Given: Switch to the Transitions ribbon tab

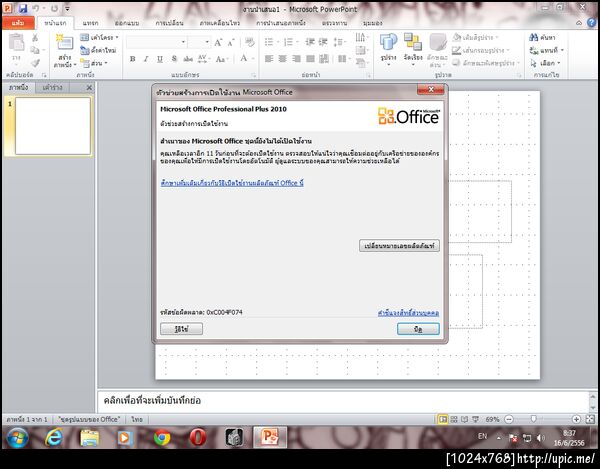Looking at the screenshot, I should pos(169,23).
